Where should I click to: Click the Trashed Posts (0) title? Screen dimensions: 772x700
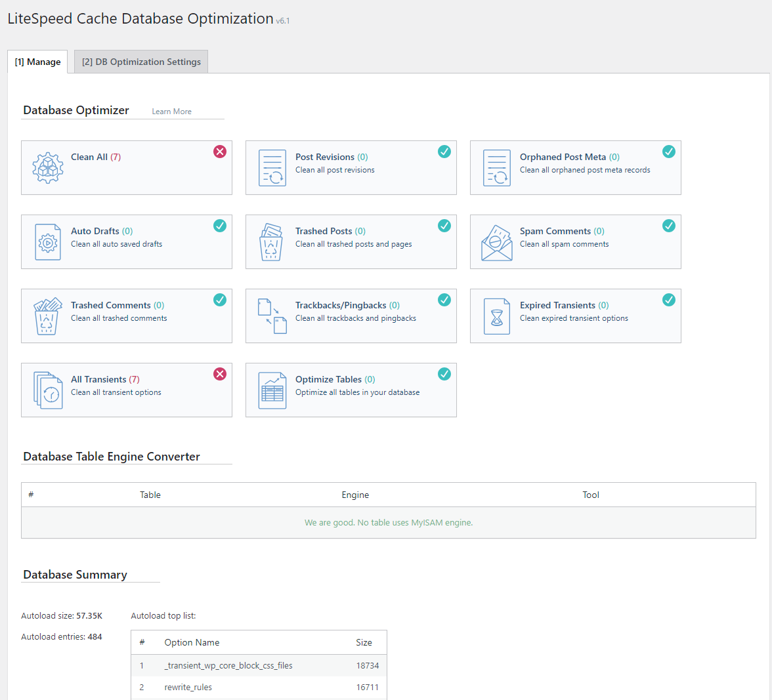[x=330, y=231]
